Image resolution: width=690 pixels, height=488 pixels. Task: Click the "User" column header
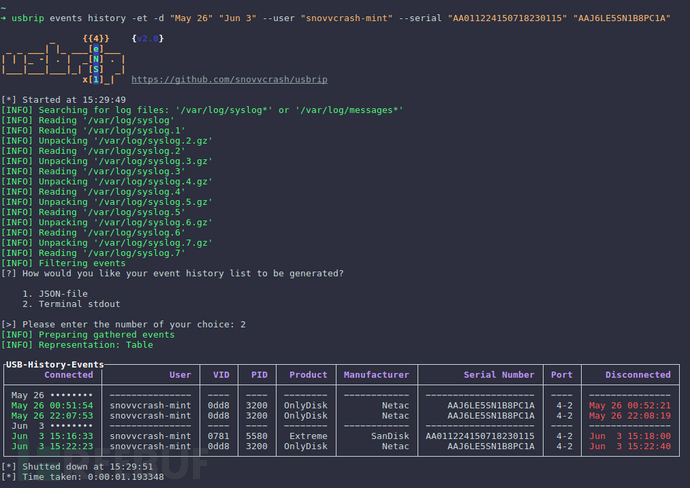point(180,375)
